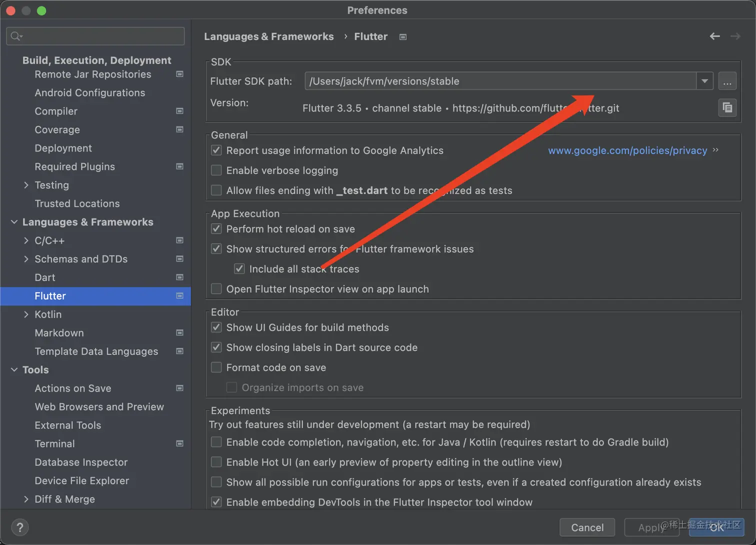The height and width of the screenshot is (545, 756).
Task: Toggle Show structured errors for Flutter framework issues
Action: click(x=216, y=248)
